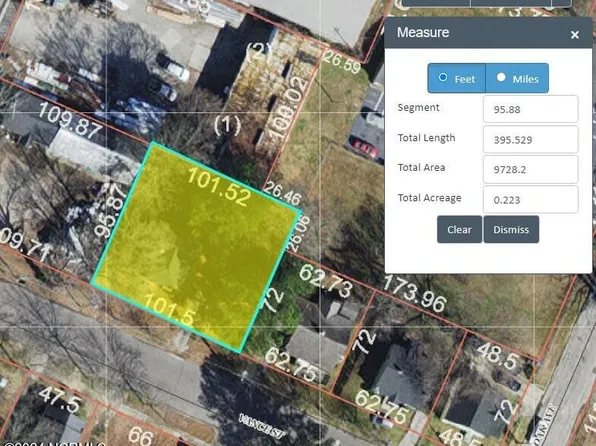This screenshot has height=446, width=596.
Task: Click the Segment value field
Action: 531,109
